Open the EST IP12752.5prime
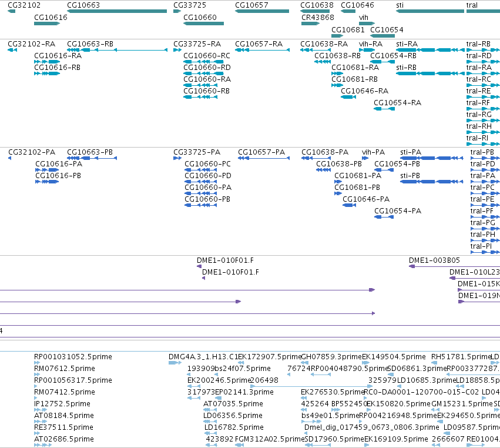The height and width of the screenshot is (448, 500). (x=41, y=409)
